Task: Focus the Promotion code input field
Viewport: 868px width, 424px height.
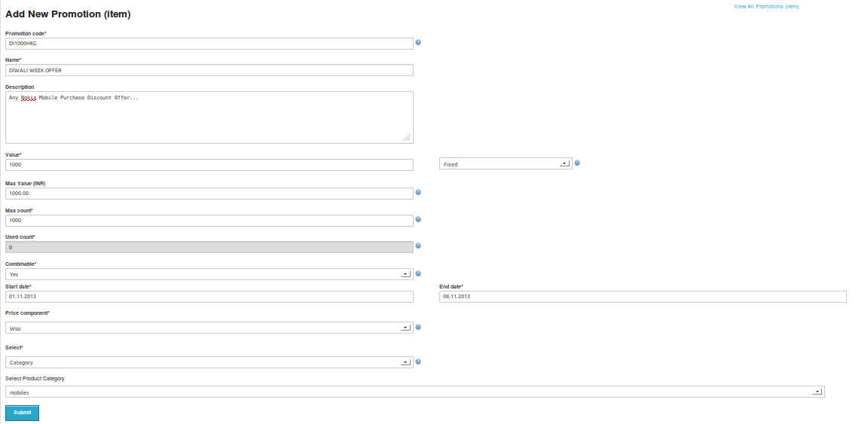Action: pos(209,43)
